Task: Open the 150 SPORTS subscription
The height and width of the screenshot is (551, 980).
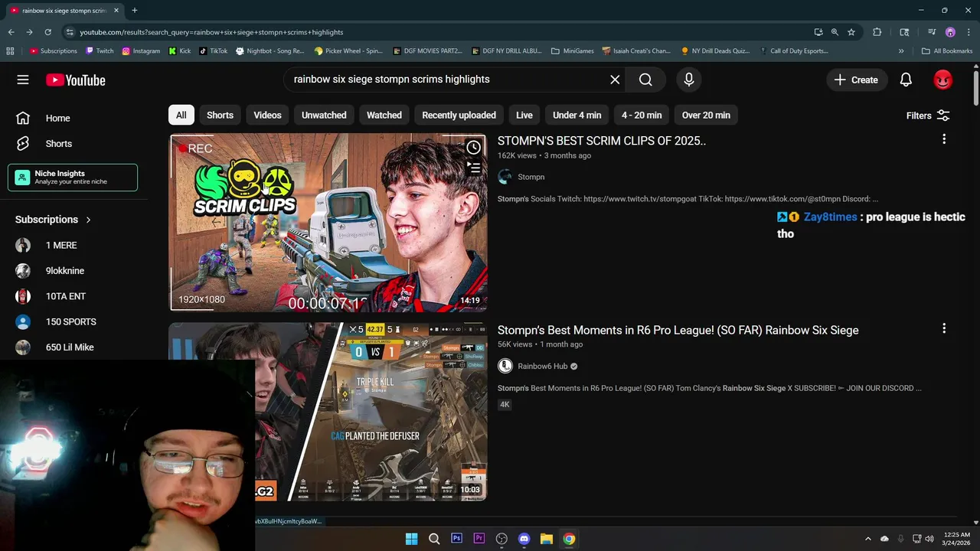Action: 73,321
